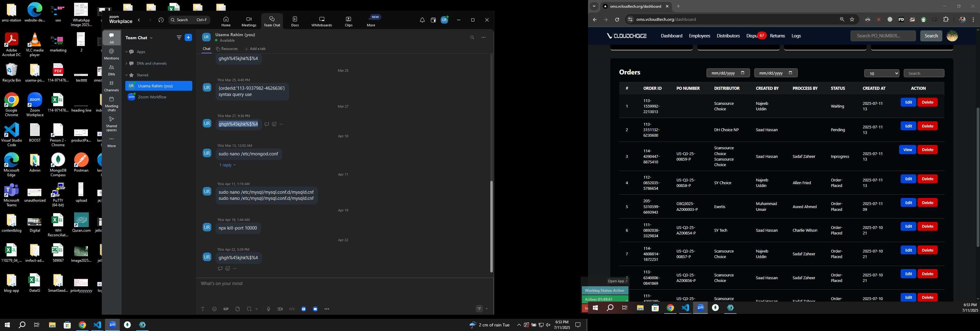Open Chrome tab search dropdown
Screen dimensions: 980x331
(594, 6)
